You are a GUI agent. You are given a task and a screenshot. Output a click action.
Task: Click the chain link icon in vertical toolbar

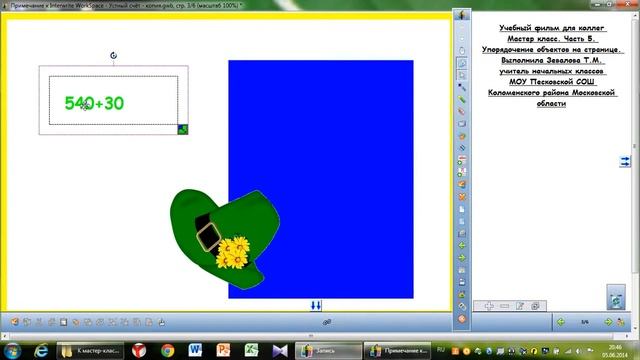click(x=462, y=307)
